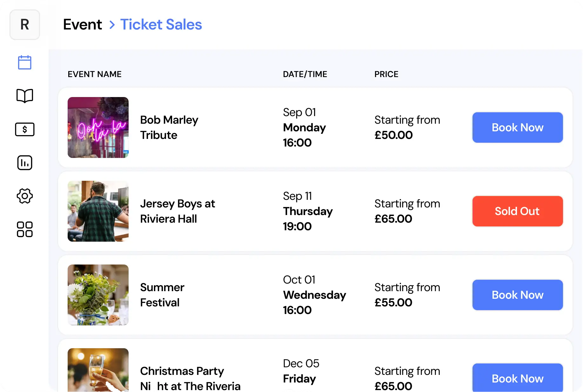Go to Event in the breadcrumb
This screenshot has height=392, width=583.
click(x=83, y=25)
